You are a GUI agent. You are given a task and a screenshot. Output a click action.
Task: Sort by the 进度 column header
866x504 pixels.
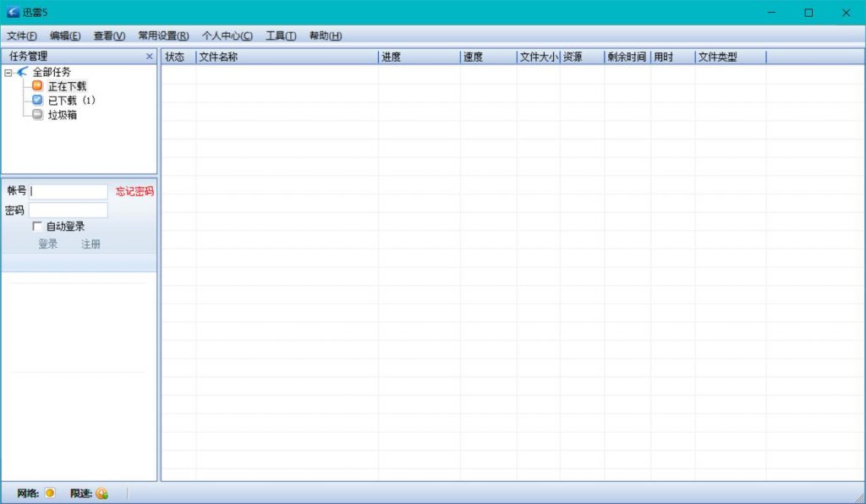[419, 57]
